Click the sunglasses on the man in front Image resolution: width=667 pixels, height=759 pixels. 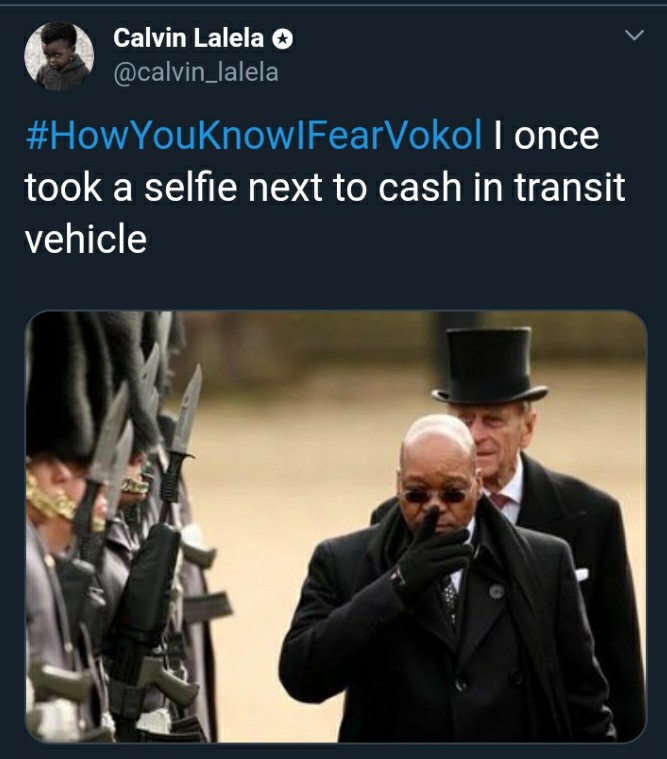pyautogui.click(x=435, y=496)
